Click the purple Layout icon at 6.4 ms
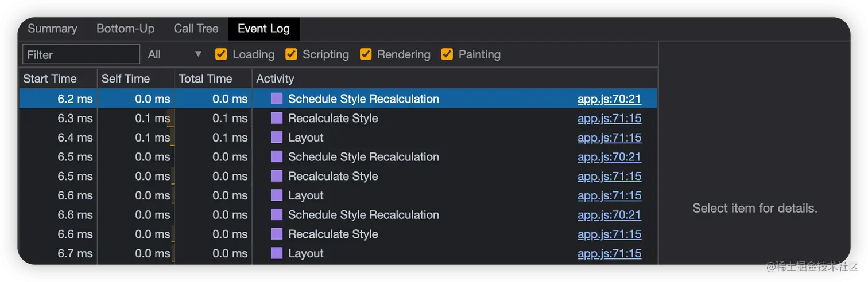 (x=277, y=138)
